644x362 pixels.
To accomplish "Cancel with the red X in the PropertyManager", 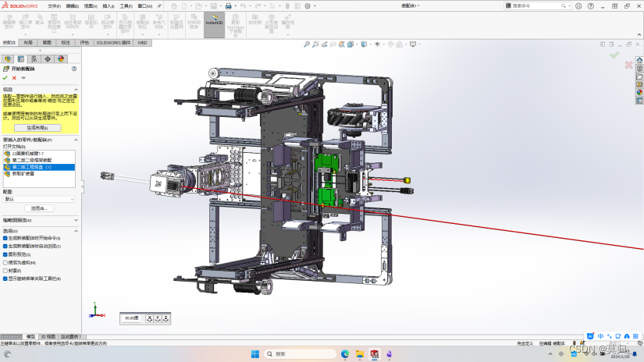I will tap(14, 77).
